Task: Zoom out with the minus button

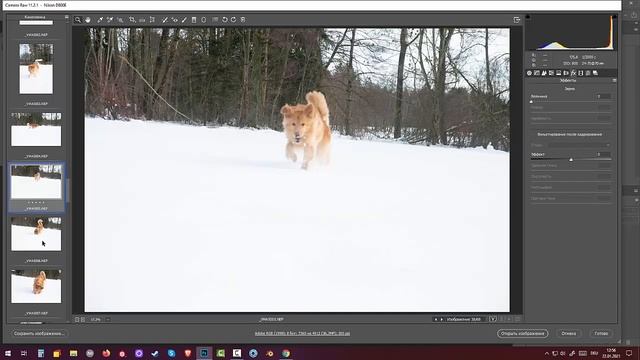Action: pyautogui.click(x=77, y=320)
